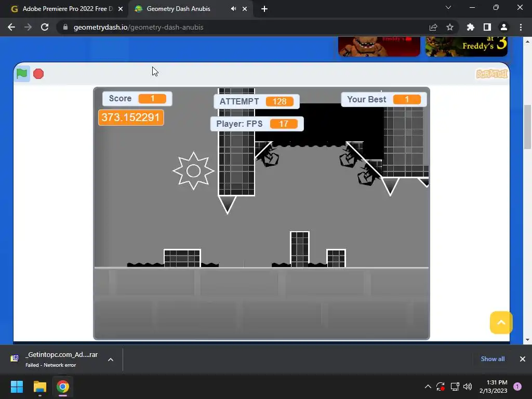
Task: Open network settings from tray monitor icon
Action: coord(455,387)
